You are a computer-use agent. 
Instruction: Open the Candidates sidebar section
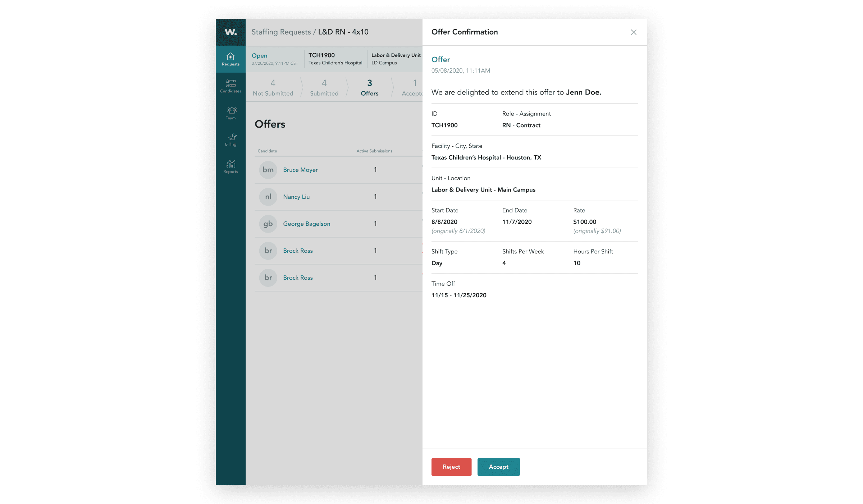tap(230, 86)
